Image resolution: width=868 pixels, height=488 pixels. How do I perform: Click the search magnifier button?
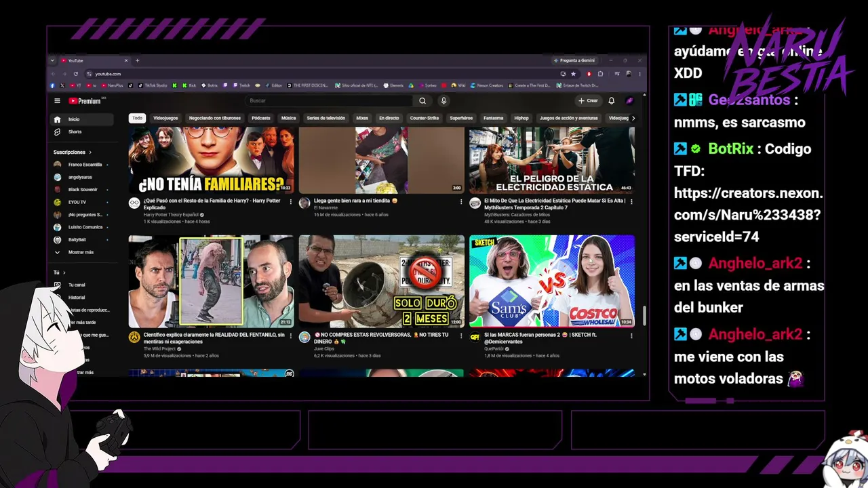coord(422,101)
